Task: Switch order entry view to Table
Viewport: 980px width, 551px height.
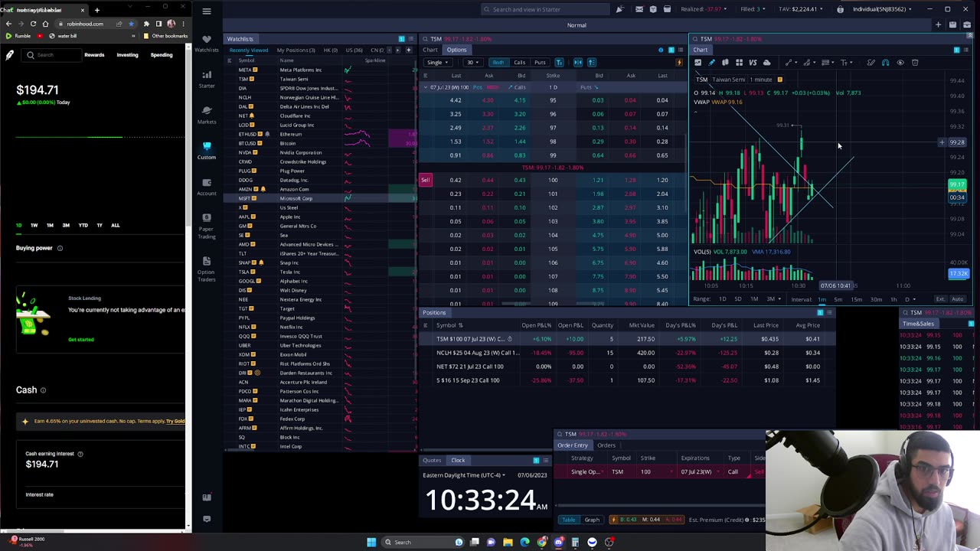Action: point(569,520)
